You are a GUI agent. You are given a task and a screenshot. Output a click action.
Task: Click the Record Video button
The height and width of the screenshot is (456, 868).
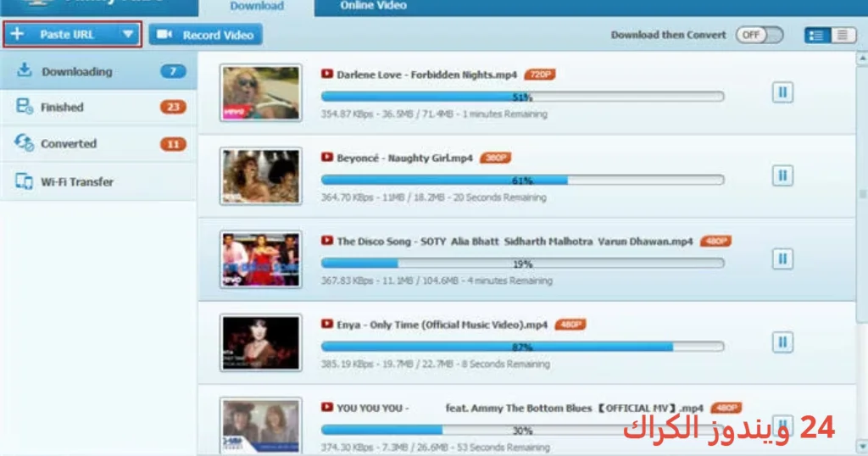point(205,35)
